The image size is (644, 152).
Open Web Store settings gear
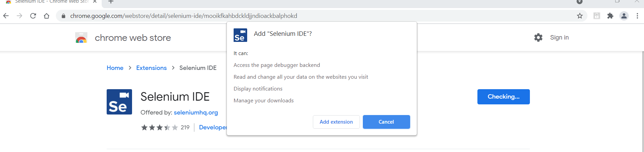(538, 37)
